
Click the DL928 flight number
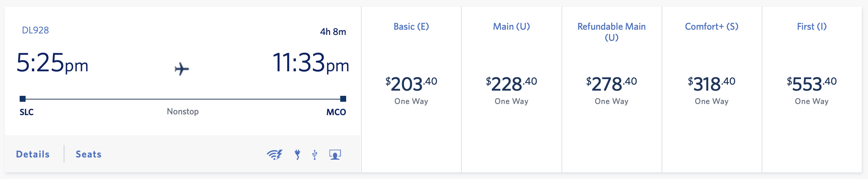35,30
